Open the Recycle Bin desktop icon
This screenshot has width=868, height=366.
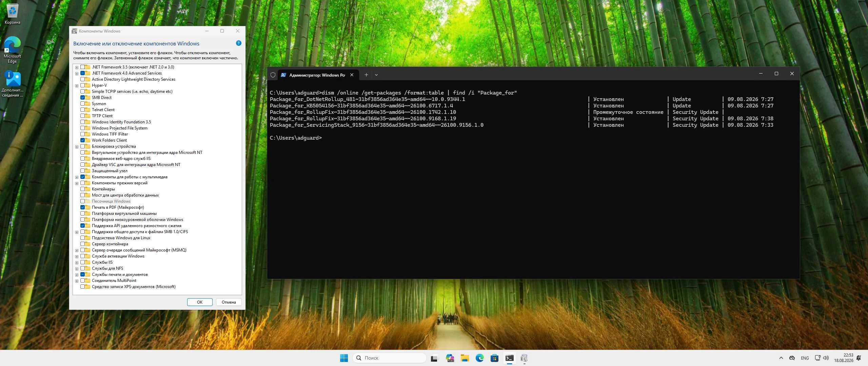coord(13,14)
